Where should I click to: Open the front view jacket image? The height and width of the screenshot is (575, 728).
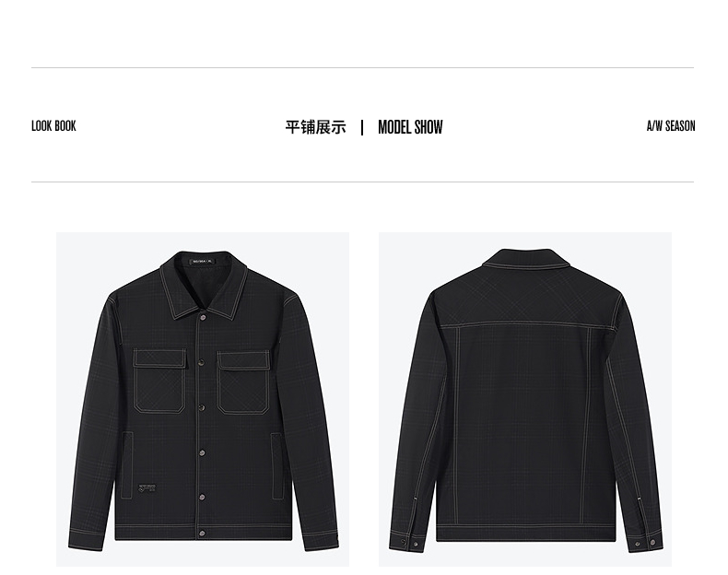click(203, 399)
